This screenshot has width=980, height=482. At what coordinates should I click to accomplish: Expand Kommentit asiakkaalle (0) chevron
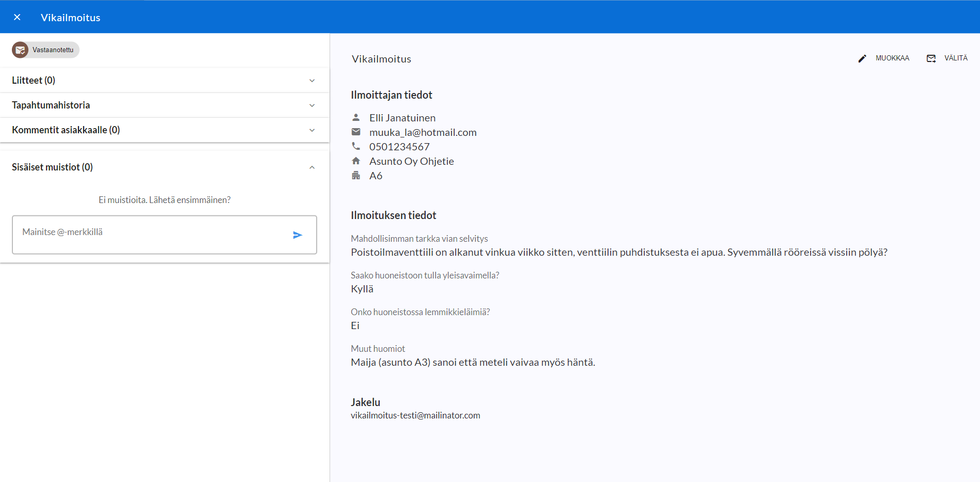point(312,130)
